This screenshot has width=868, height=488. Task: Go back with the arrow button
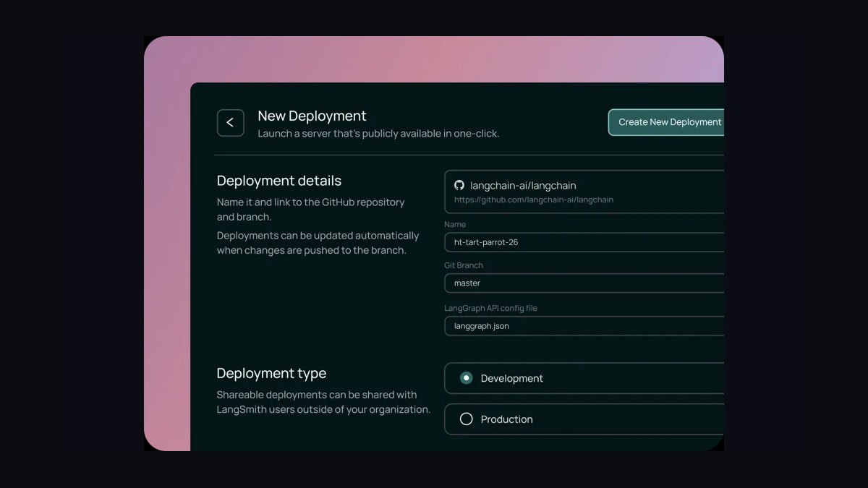pyautogui.click(x=230, y=123)
